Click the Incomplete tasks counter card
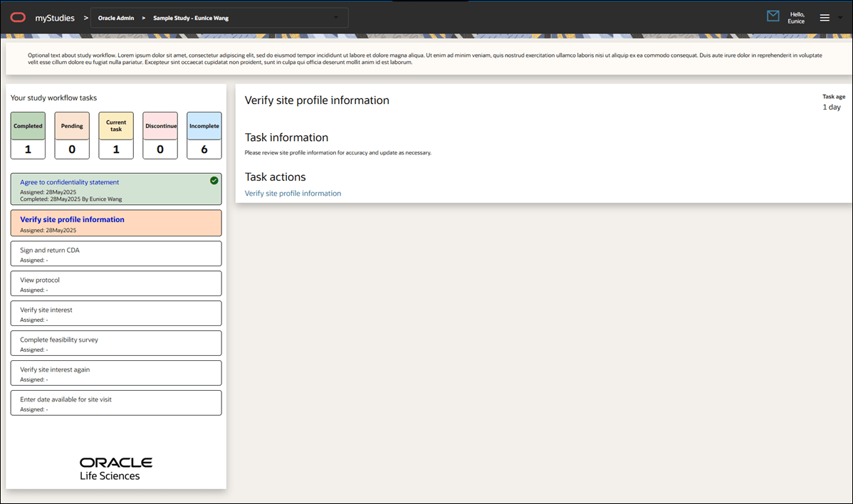Image resolution: width=853 pixels, height=504 pixels. pyautogui.click(x=204, y=135)
